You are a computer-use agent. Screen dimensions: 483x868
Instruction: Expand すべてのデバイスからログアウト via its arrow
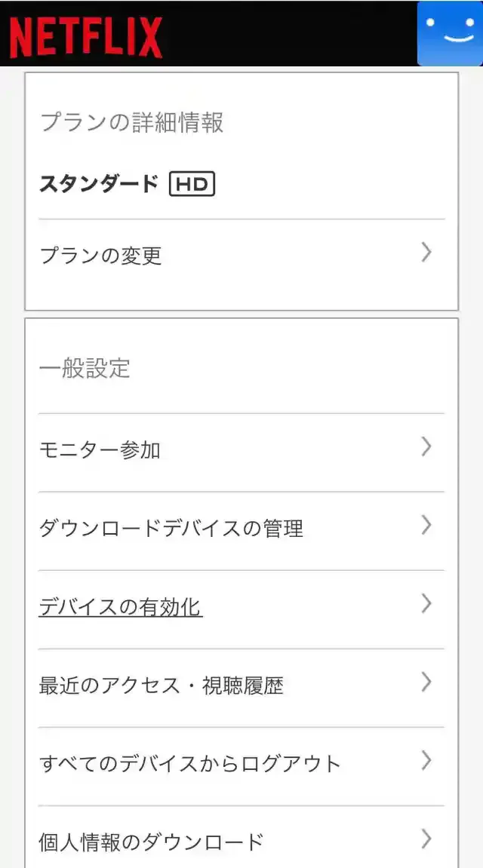pyautogui.click(x=426, y=762)
